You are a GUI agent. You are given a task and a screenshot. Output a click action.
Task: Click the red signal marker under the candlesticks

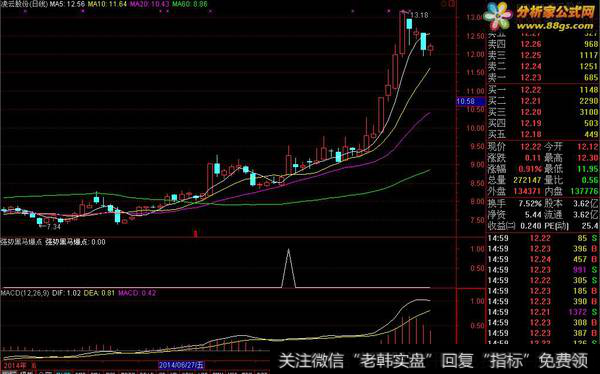[196, 233]
